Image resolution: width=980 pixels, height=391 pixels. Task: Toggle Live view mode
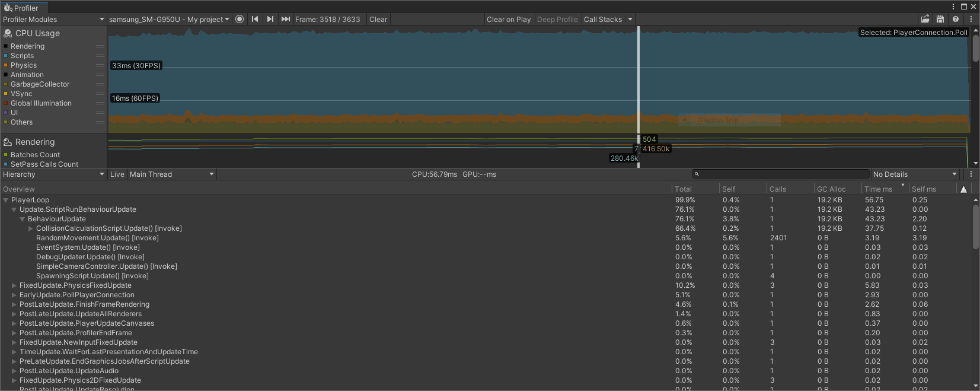pos(117,174)
